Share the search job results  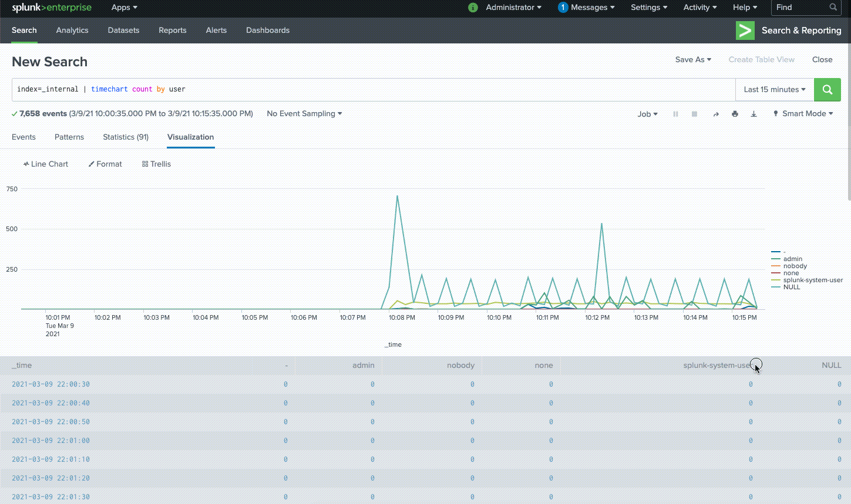[x=716, y=114]
